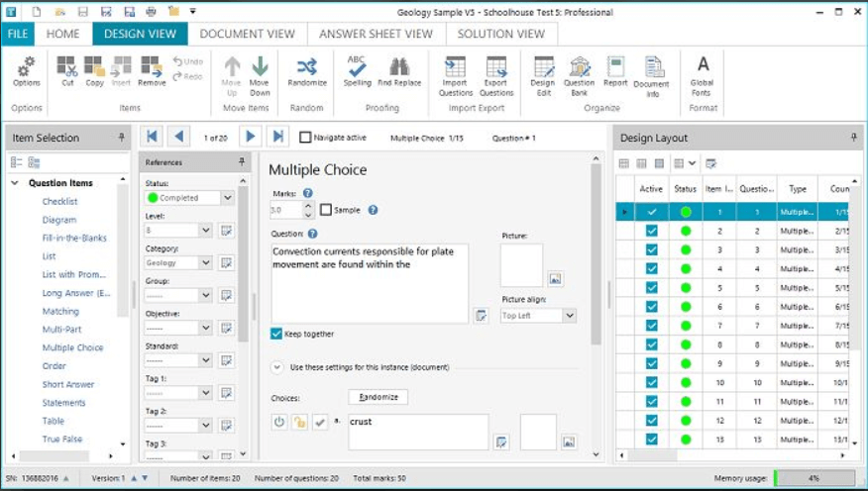
Task: Increase the Marks value
Action: [308, 206]
